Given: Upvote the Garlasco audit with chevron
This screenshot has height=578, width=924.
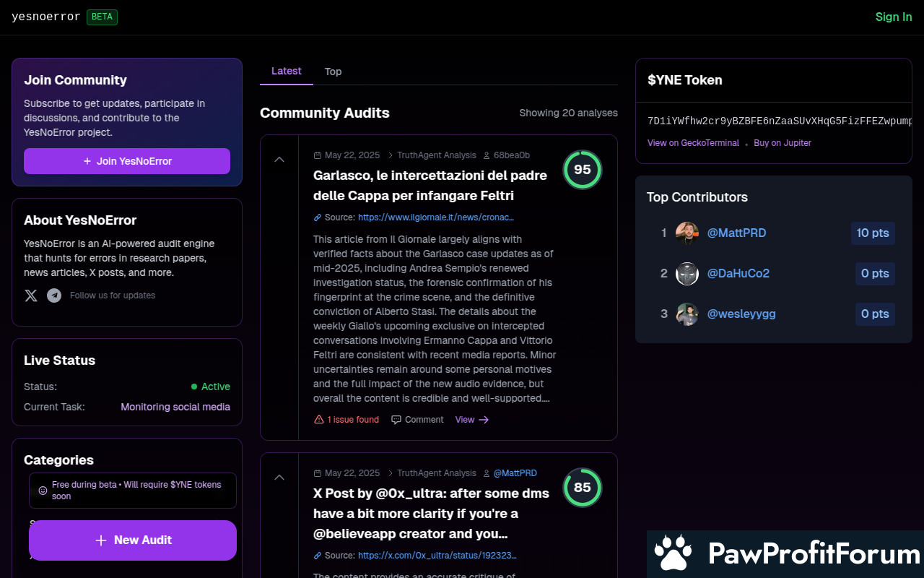Looking at the screenshot, I should [x=279, y=160].
